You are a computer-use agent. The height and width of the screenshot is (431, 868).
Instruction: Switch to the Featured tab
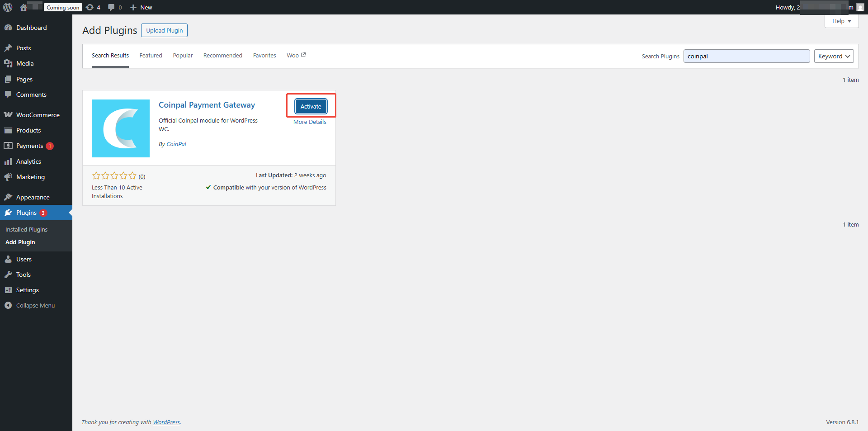(151, 56)
